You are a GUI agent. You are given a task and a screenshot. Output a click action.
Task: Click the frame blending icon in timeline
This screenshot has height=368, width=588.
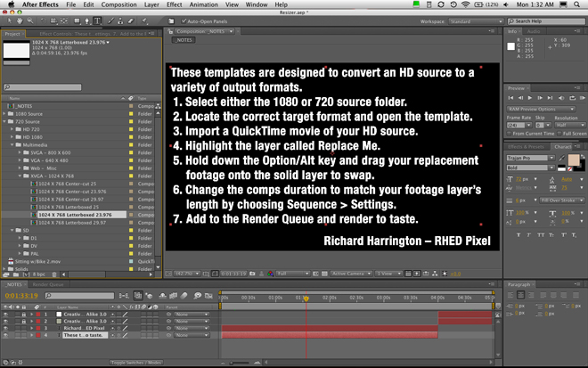point(173,296)
